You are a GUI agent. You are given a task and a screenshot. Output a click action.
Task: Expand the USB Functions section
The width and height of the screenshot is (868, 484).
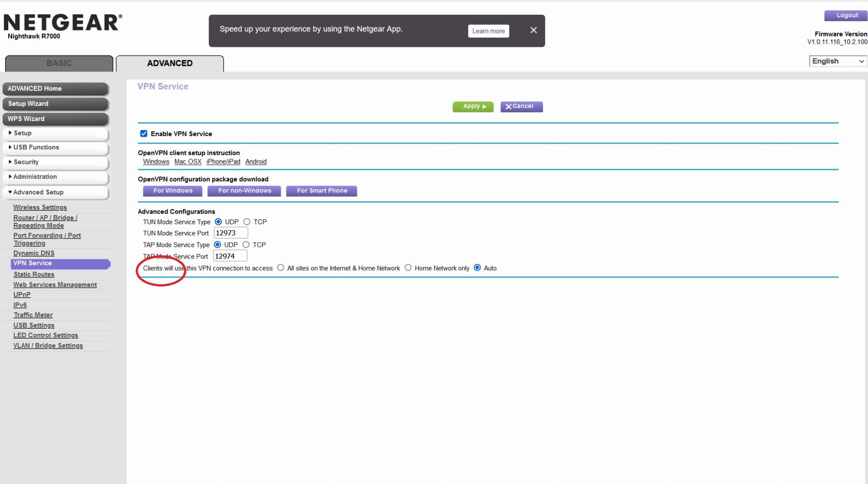pos(36,147)
